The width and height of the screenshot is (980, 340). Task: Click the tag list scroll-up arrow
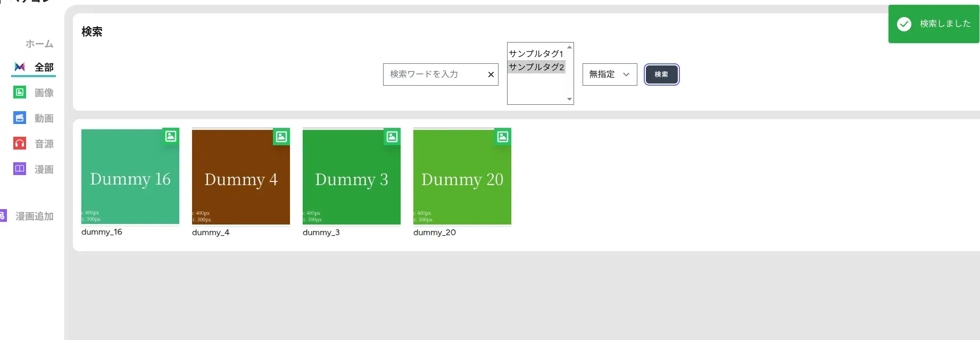pos(570,47)
